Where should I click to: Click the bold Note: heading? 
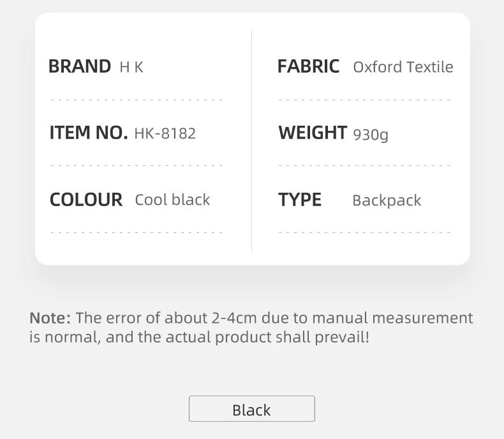tap(50, 318)
